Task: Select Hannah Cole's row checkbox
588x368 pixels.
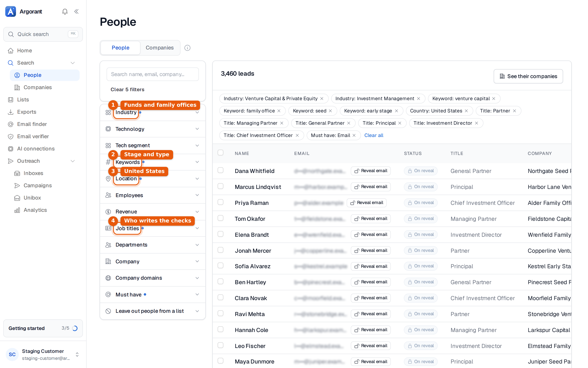Action: (220, 330)
